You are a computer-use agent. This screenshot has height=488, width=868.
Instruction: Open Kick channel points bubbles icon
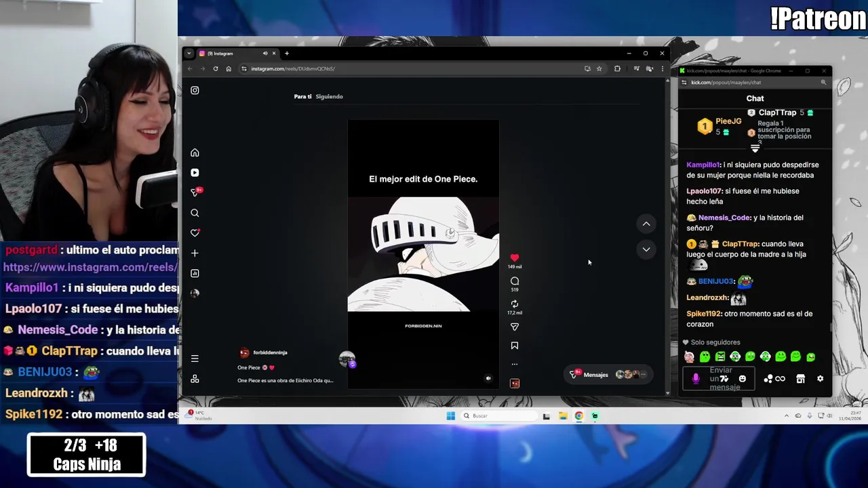[768, 379]
